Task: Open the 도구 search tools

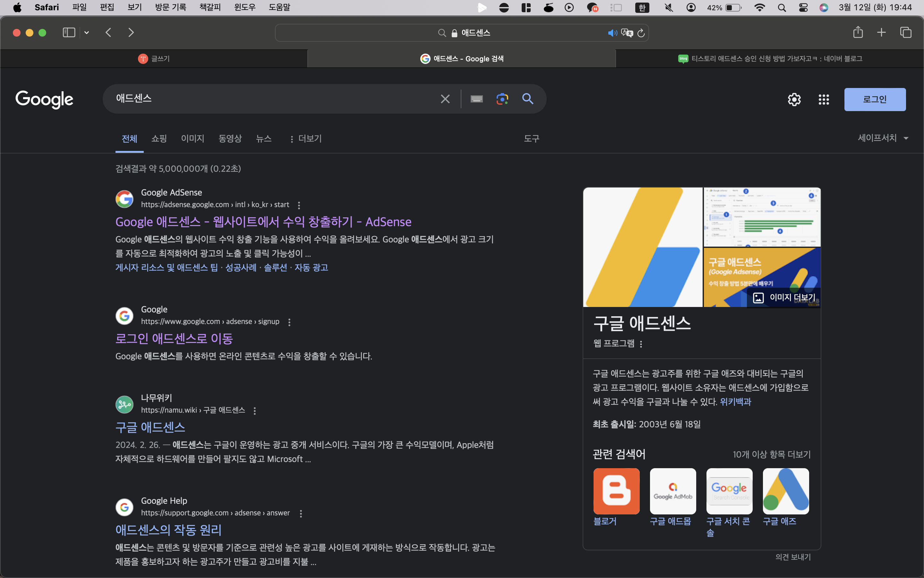Action: point(532,138)
